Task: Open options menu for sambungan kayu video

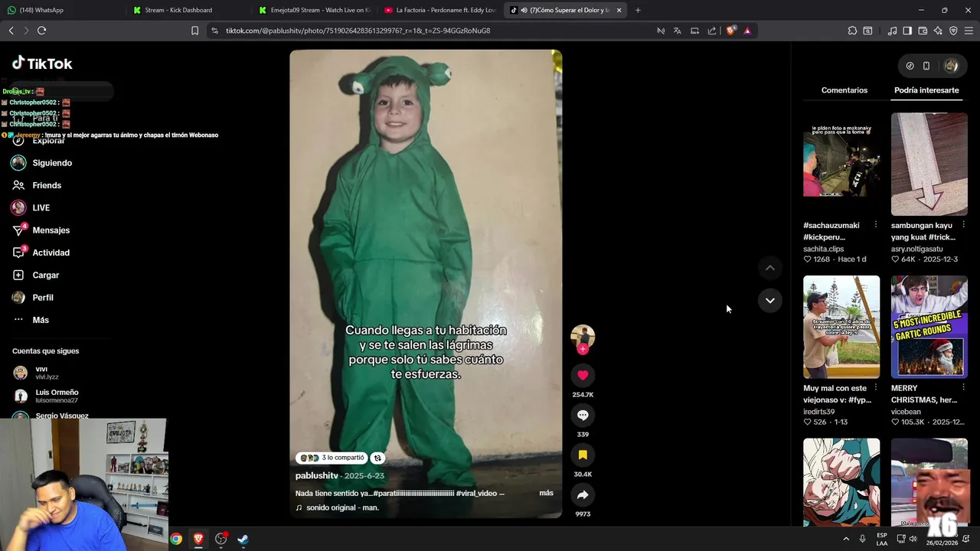Action: point(963,225)
